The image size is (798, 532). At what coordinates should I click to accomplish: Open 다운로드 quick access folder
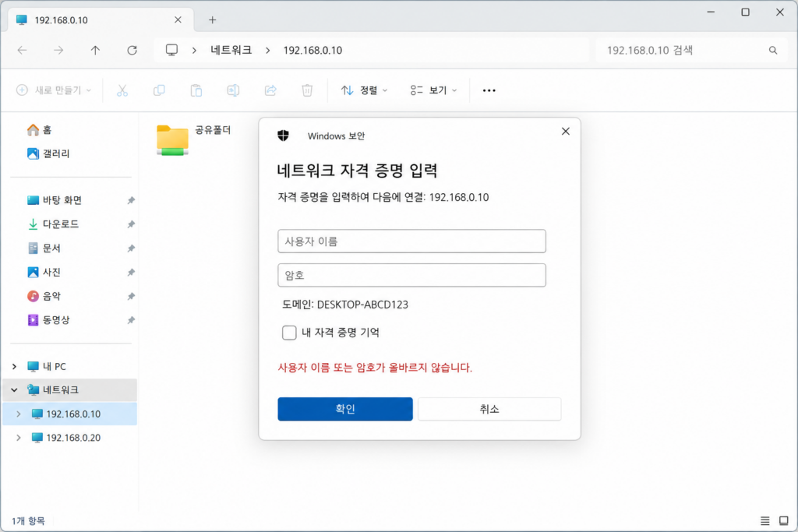53,224
